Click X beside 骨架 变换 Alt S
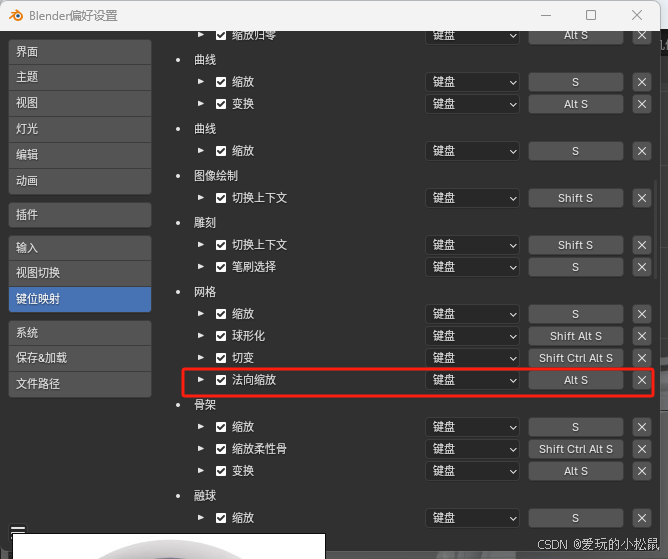Screen dimensions: 668x559 click(642, 471)
